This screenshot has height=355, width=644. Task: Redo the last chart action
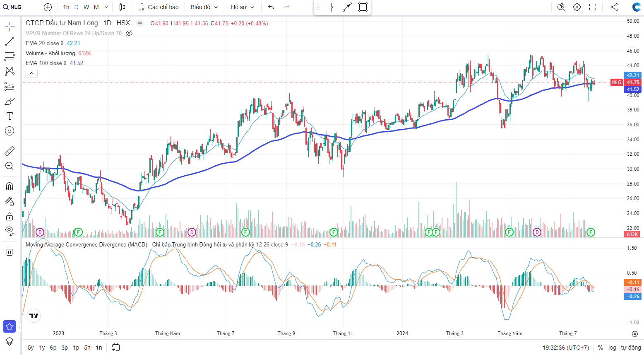[x=286, y=7]
